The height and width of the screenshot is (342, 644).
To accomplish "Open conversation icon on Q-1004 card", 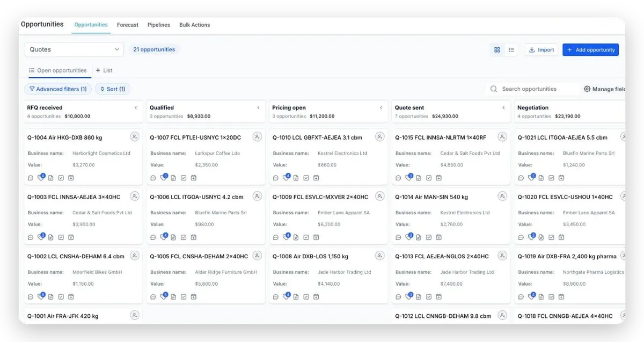I will click(31, 178).
